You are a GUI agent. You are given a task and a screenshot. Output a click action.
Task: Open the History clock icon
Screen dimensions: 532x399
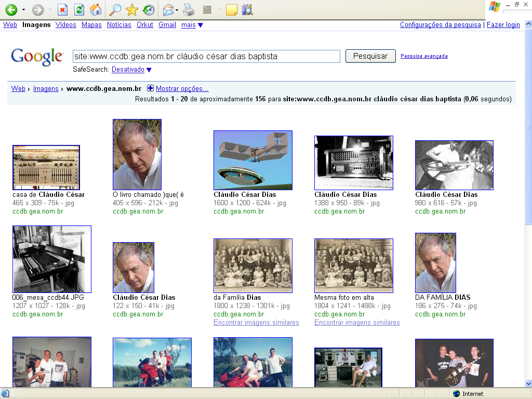click(148, 9)
